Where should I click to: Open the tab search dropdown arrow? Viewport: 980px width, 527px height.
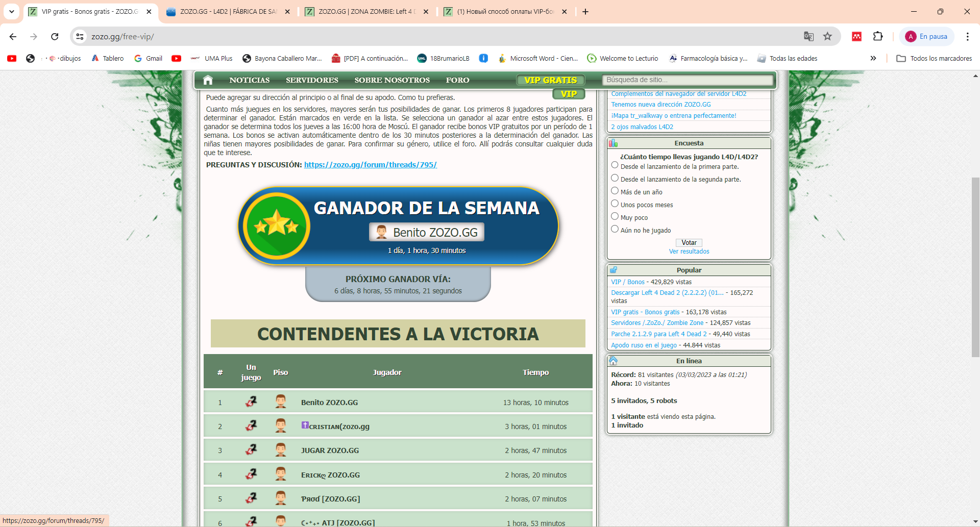[11, 11]
